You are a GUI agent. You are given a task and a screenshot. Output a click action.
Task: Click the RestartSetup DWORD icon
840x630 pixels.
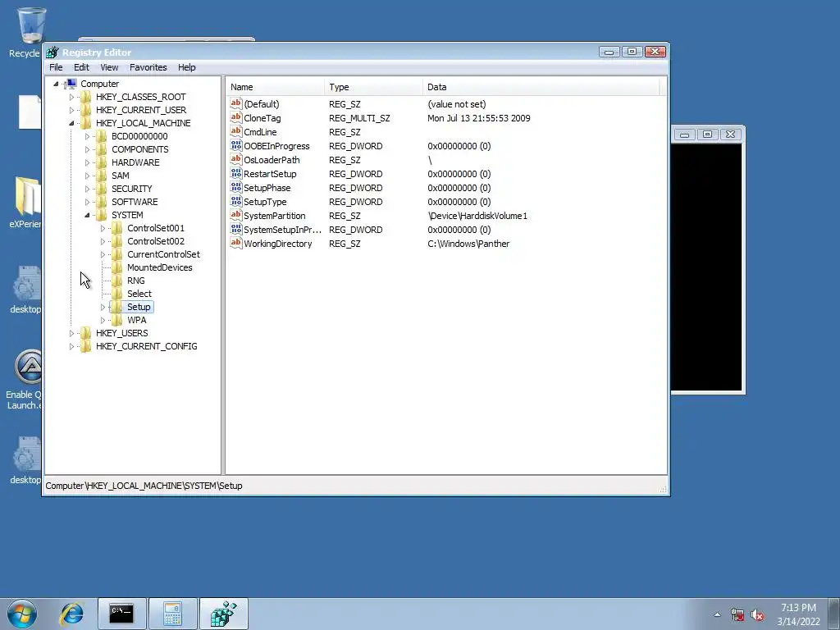(235, 174)
